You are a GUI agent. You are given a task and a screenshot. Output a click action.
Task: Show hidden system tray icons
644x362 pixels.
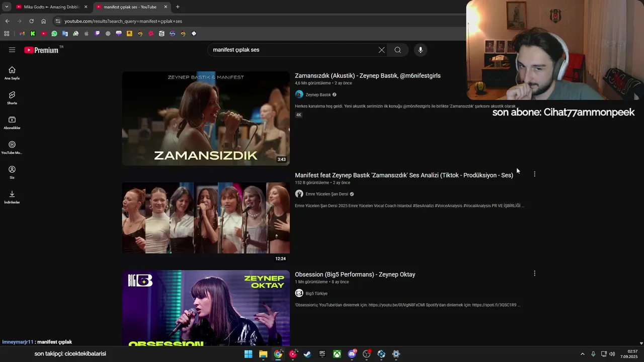(583, 354)
